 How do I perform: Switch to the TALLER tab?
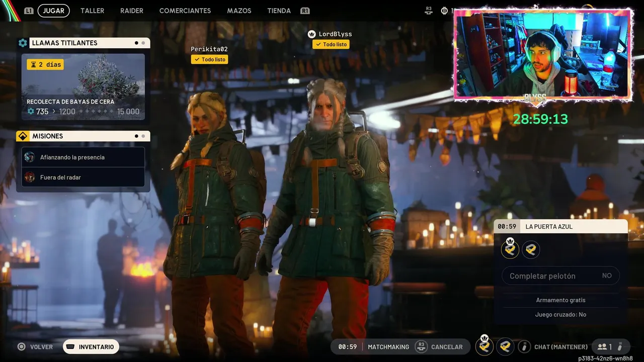[x=92, y=11]
